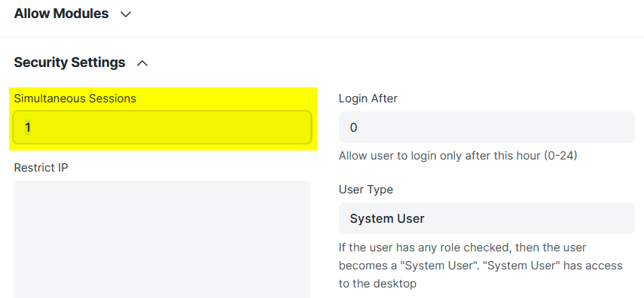Viewport: 644px width, 298px height.
Task: Click inside the Restrict IP text area
Action: pyautogui.click(x=162, y=239)
